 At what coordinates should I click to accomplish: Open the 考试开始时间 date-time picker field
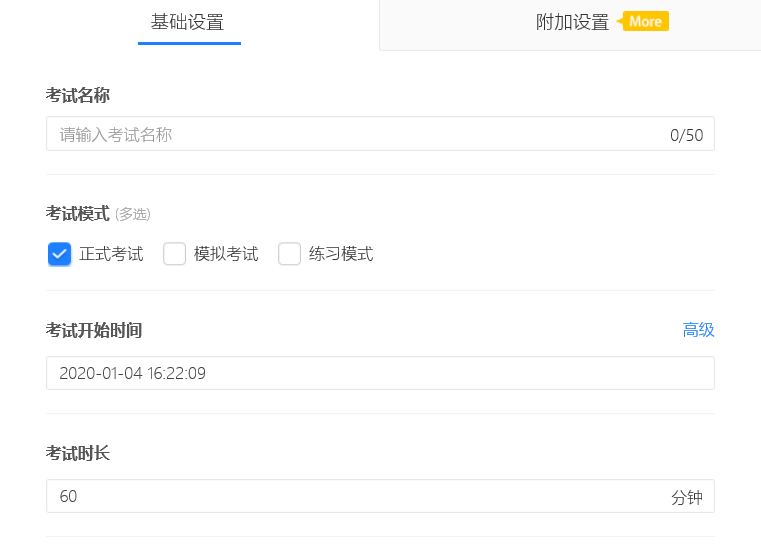(380, 373)
